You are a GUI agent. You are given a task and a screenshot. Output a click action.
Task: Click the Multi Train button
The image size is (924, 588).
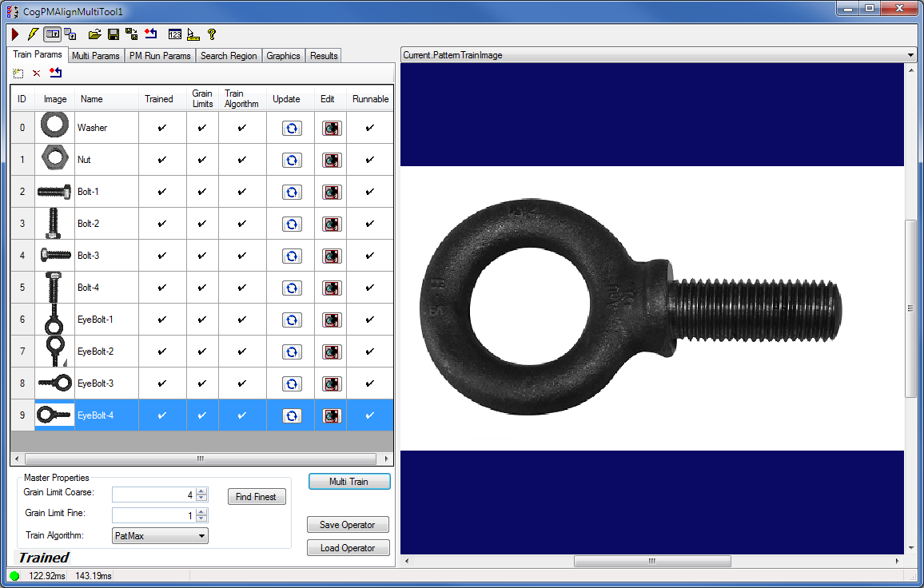[348, 481]
